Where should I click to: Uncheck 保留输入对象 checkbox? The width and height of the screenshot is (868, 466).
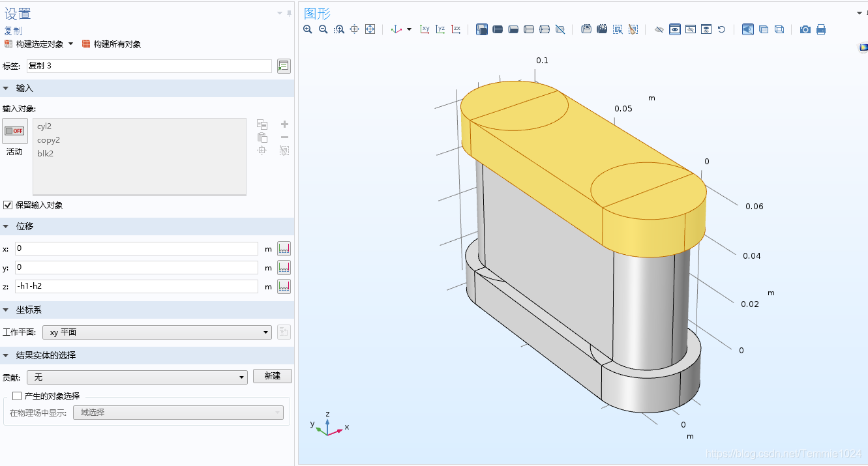pos(8,205)
